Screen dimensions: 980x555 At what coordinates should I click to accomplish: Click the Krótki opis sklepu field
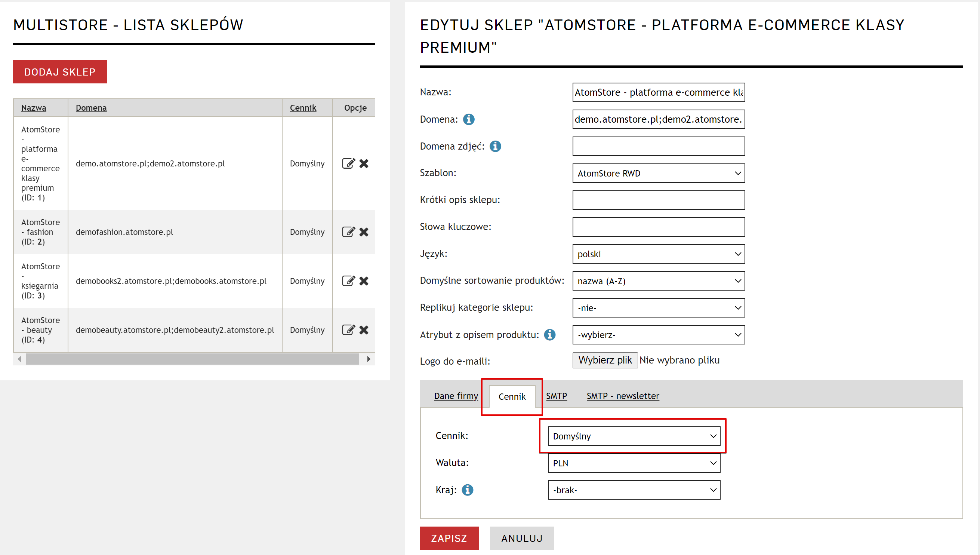(658, 200)
